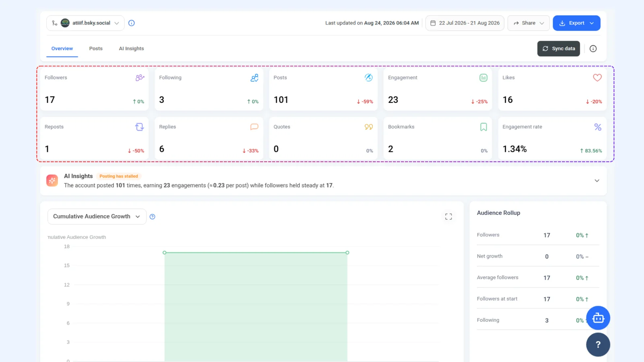Click the 'Audience Rollup' heading
This screenshot has height=362, width=644.
(x=498, y=213)
